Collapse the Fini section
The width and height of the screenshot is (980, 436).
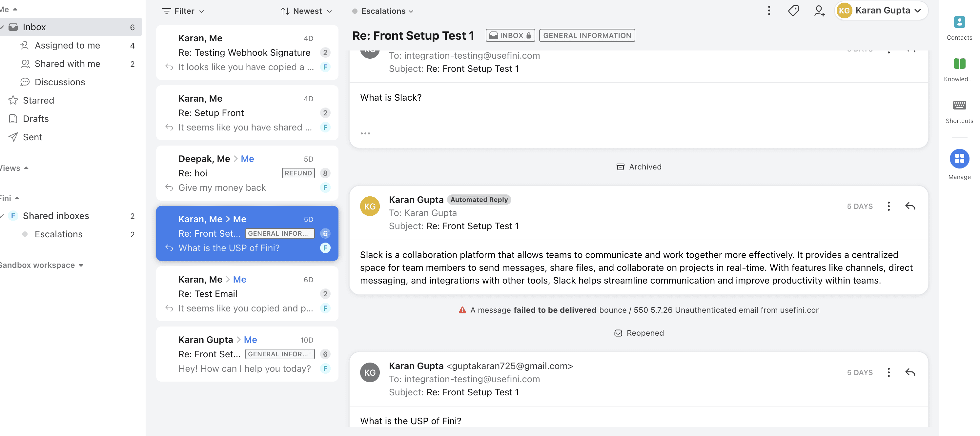pyautogui.click(x=17, y=198)
